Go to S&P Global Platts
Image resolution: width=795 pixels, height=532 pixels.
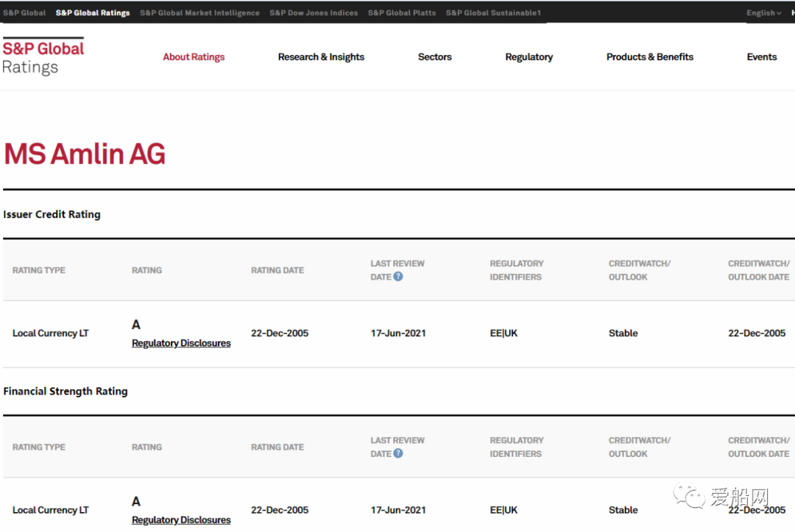[402, 13]
